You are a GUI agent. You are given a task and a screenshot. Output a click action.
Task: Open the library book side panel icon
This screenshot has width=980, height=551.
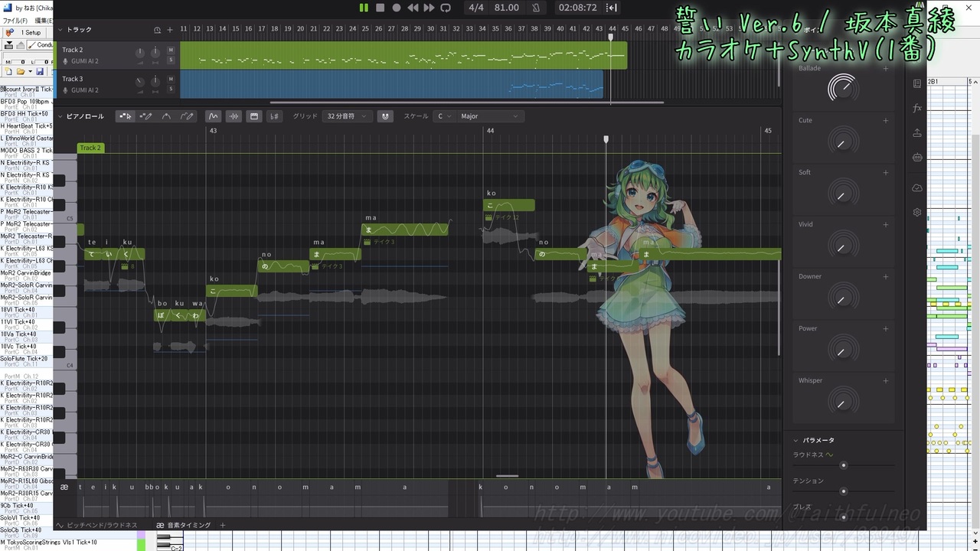(x=917, y=83)
